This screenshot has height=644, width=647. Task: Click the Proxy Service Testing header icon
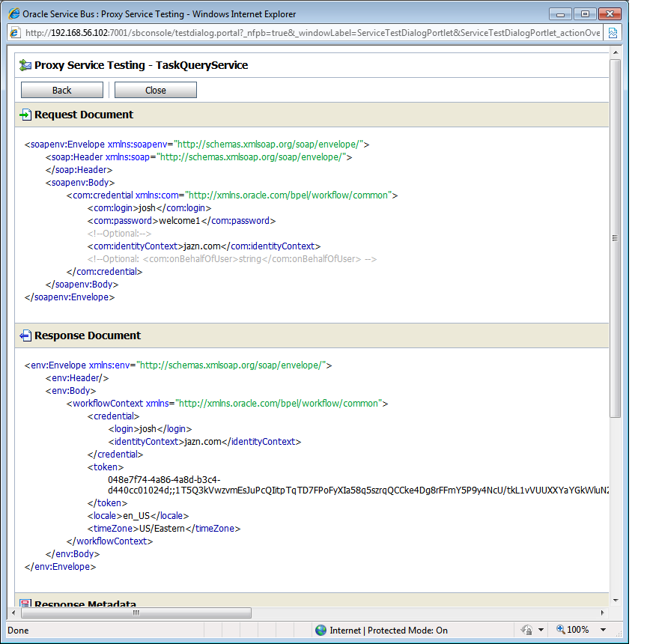[x=25, y=65]
